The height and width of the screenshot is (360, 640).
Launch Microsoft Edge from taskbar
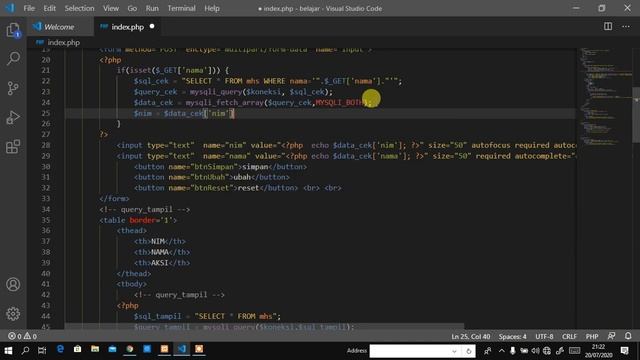[60, 349]
